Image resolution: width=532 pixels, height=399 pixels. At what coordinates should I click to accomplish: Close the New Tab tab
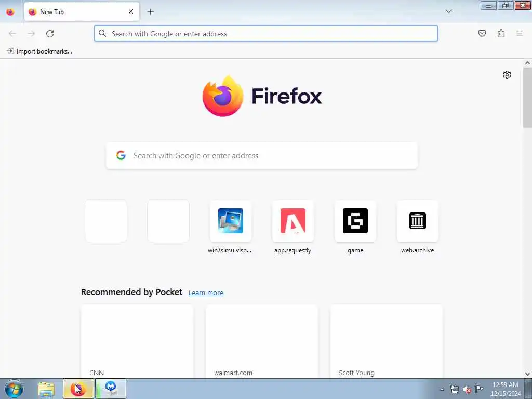tap(130, 11)
